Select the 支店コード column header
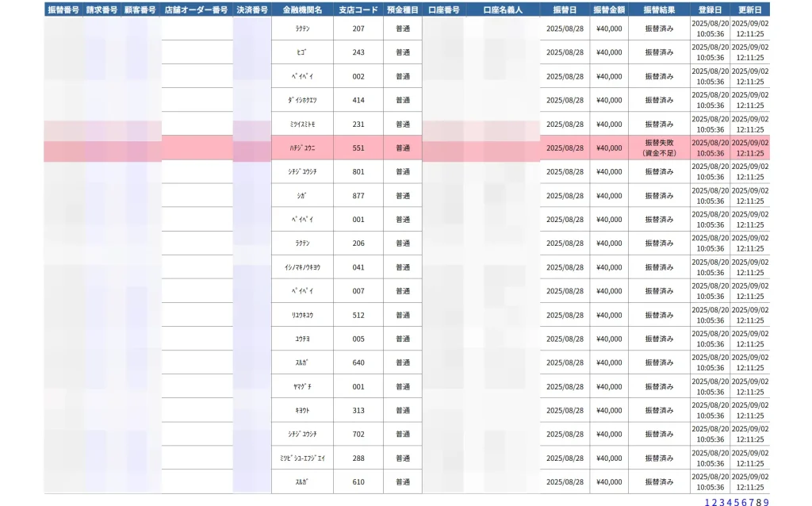Screen dimensions: 812x506 [358, 10]
